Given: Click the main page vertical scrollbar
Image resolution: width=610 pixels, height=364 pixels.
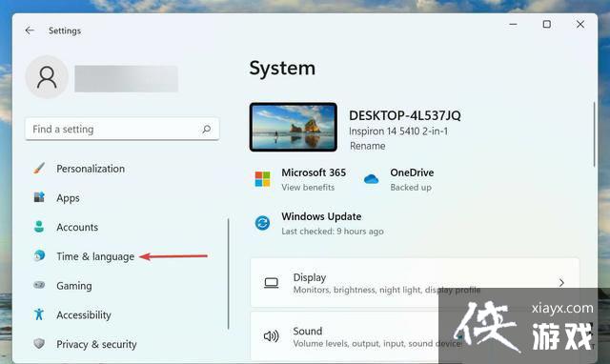Looking at the screenshot, I should tap(594, 134).
